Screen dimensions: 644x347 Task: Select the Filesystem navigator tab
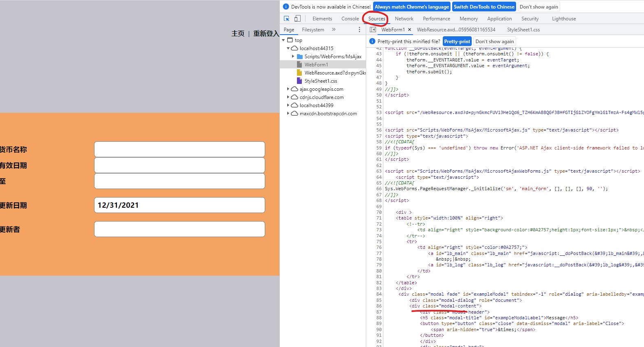[313, 30]
